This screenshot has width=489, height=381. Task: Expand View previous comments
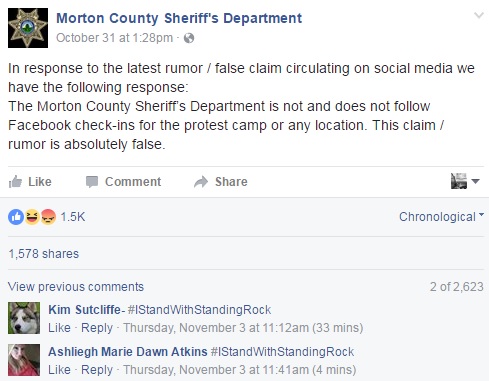pyautogui.click(x=76, y=287)
